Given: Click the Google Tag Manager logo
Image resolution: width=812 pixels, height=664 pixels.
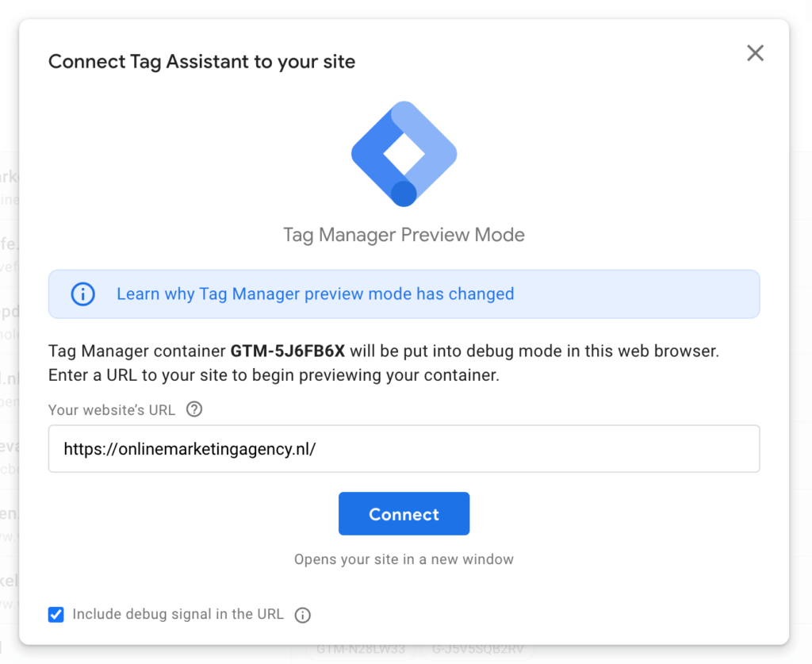Looking at the screenshot, I should tap(404, 154).
